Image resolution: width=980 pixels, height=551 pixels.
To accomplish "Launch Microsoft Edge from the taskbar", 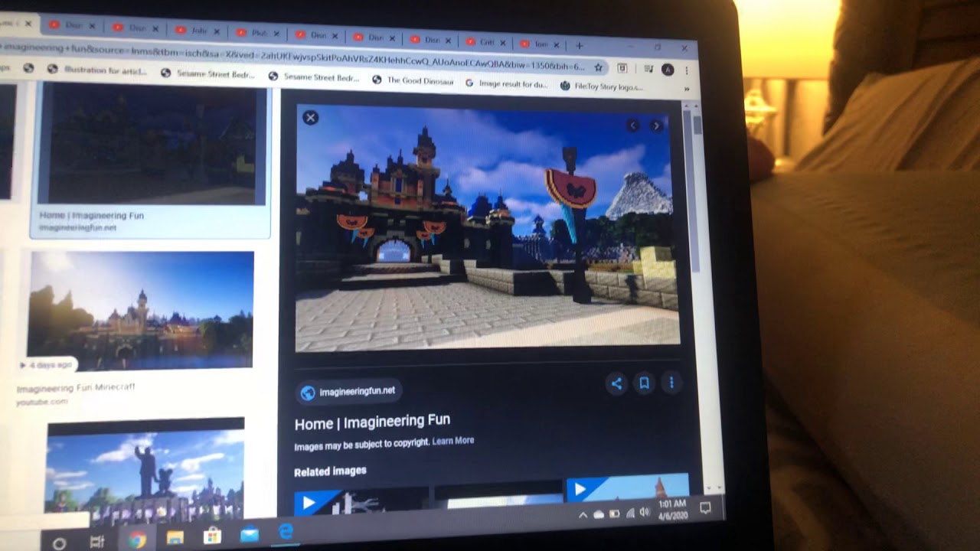I will click(x=286, y=532).
